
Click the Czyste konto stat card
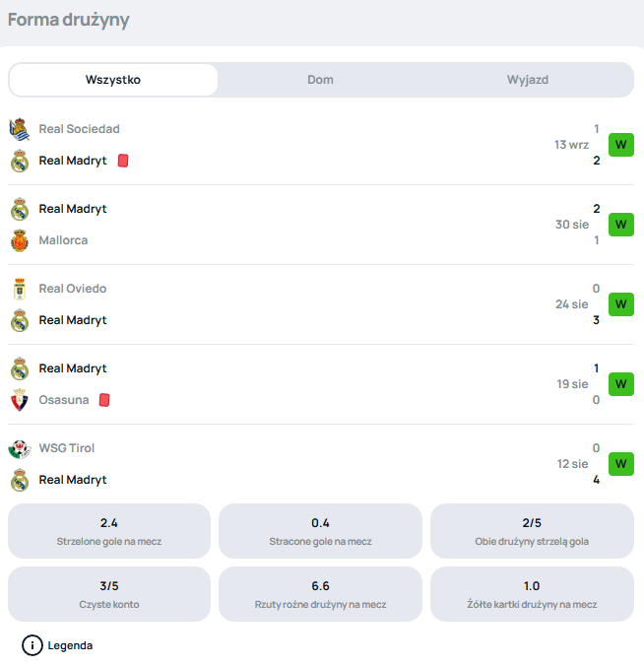tap(109, 594)
